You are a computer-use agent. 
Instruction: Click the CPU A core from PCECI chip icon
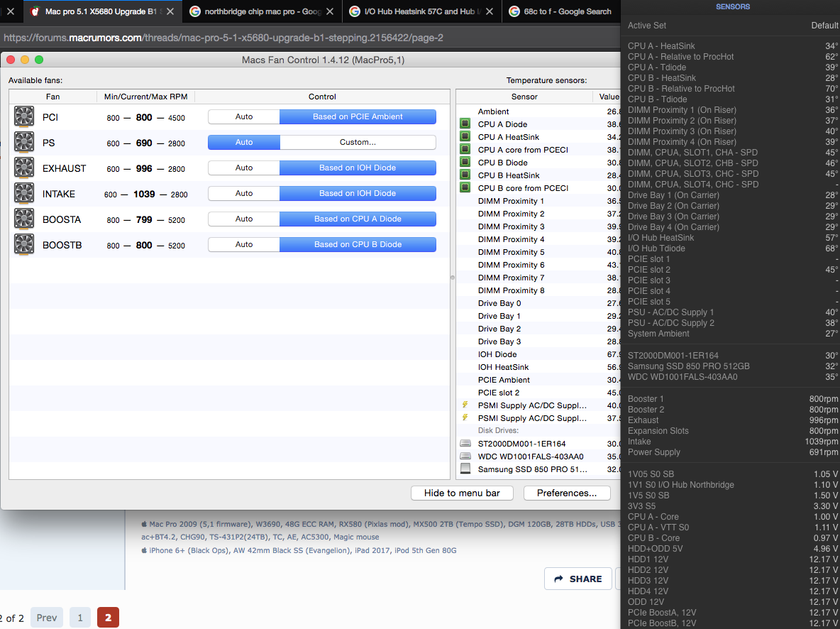(465, 150)
